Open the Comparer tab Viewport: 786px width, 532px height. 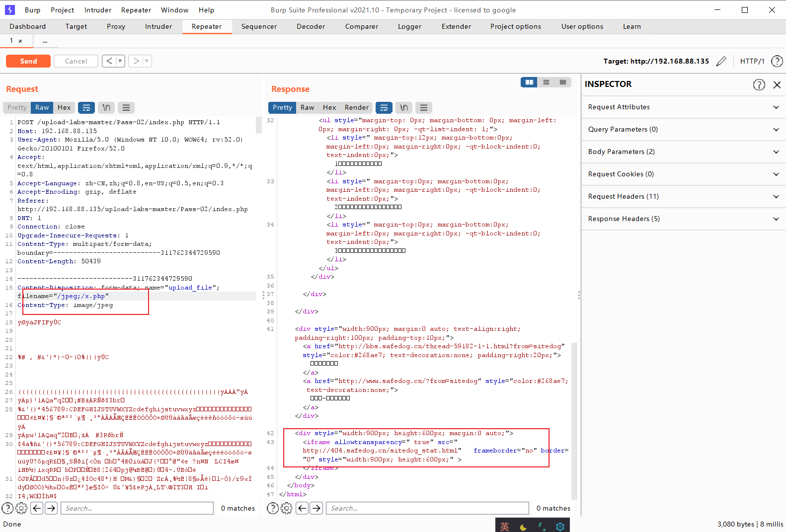(362, 27)
